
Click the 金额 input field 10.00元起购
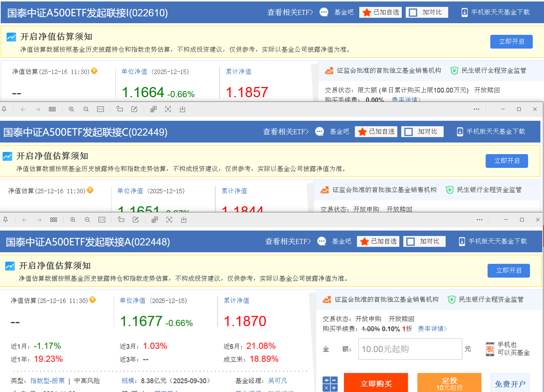pyautogui.click(x=410, y=349)
